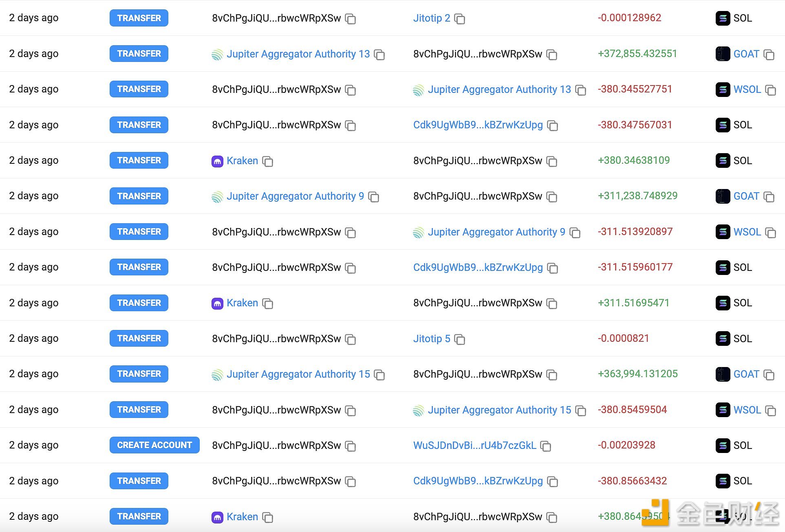Copy Kraken address in +380.34638109 row
The width and height of the screenshot is (785, 532).
point(267,161)
